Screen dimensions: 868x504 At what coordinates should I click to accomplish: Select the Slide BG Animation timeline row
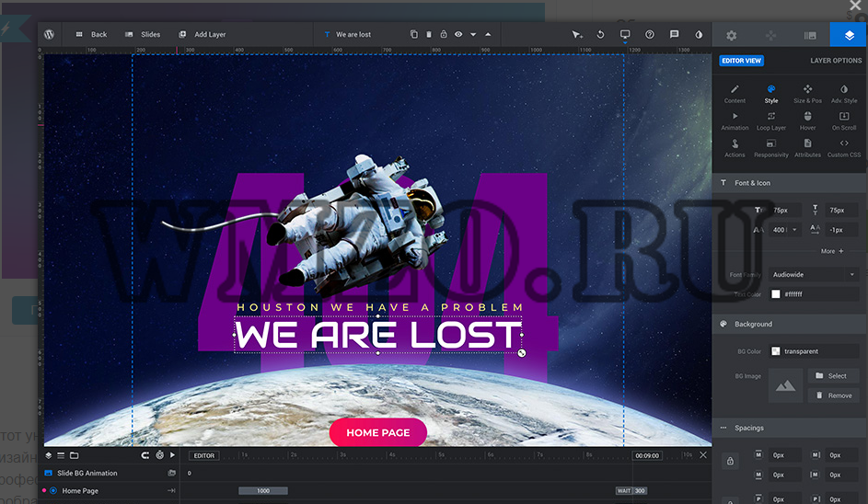(110, 473)
